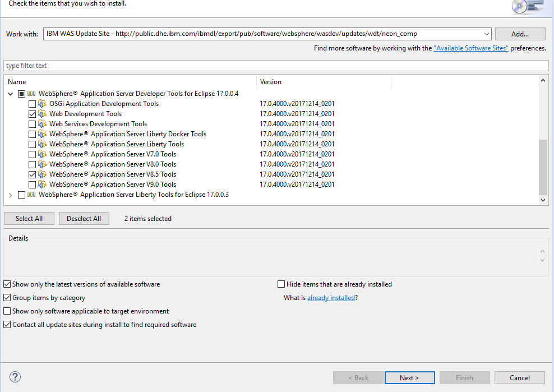
Task: Click the Details pane scroll down arrow
Action: [542, 260]
